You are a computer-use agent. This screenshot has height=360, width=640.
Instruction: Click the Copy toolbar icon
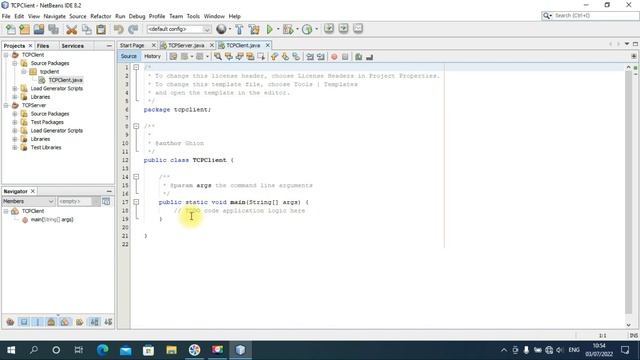[x=87, y=29]
